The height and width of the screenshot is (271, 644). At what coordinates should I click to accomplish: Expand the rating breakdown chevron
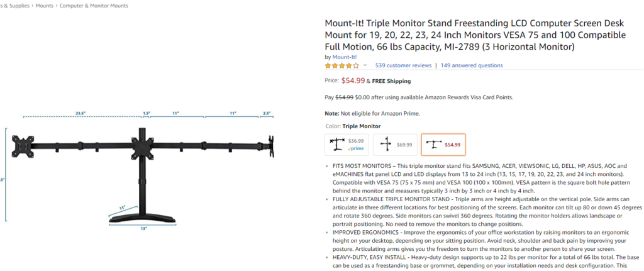365,65
